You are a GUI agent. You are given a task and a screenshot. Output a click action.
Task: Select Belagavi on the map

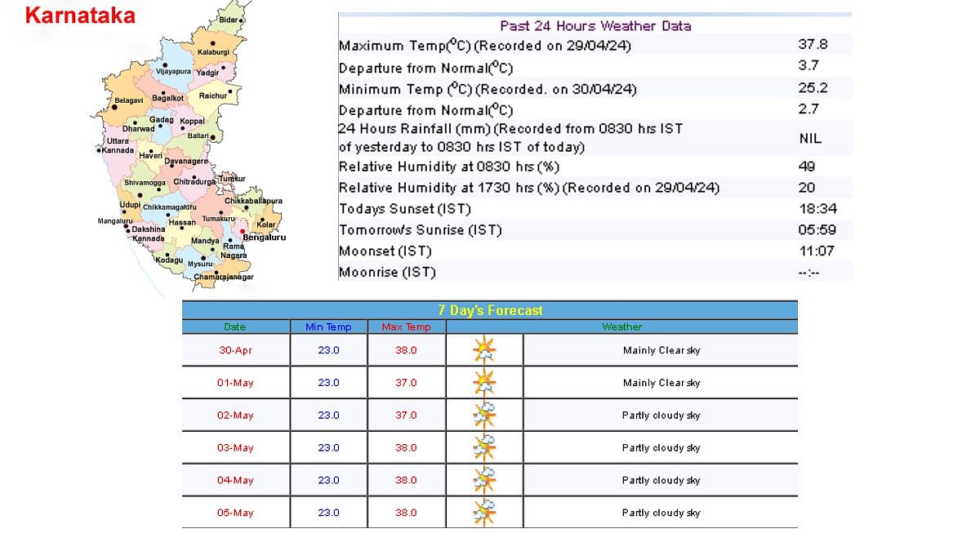pyautogui.click(x=128, y=100)
